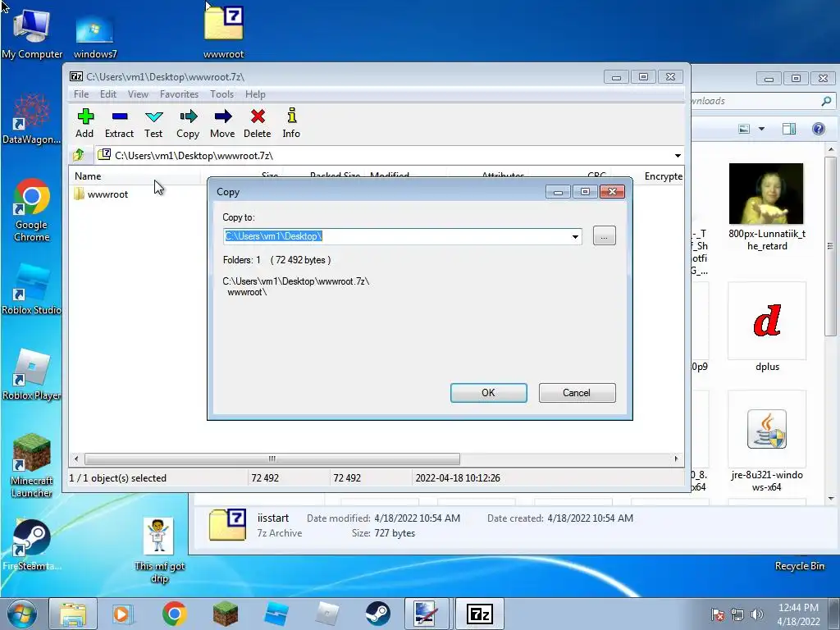Screen dimensions: 840x630
Task: Open the Explorer view options dropdown arrow
Action: [x=761, y=129]
